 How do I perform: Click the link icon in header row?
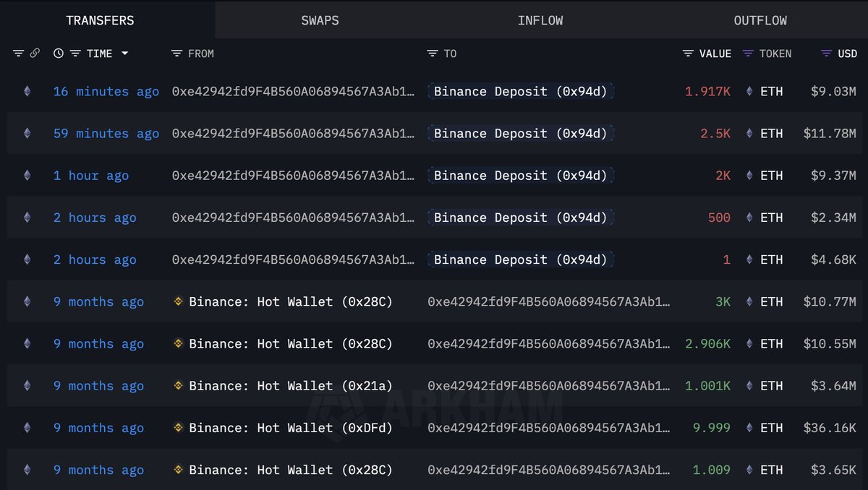tap(35, 53)
